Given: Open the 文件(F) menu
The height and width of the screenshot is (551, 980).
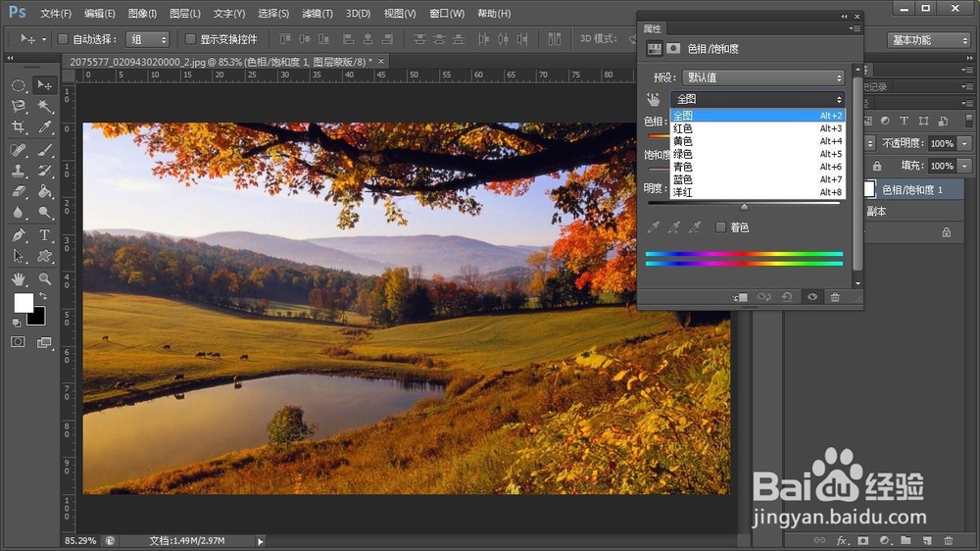Looking at the screenshot, I should (56, 13).
